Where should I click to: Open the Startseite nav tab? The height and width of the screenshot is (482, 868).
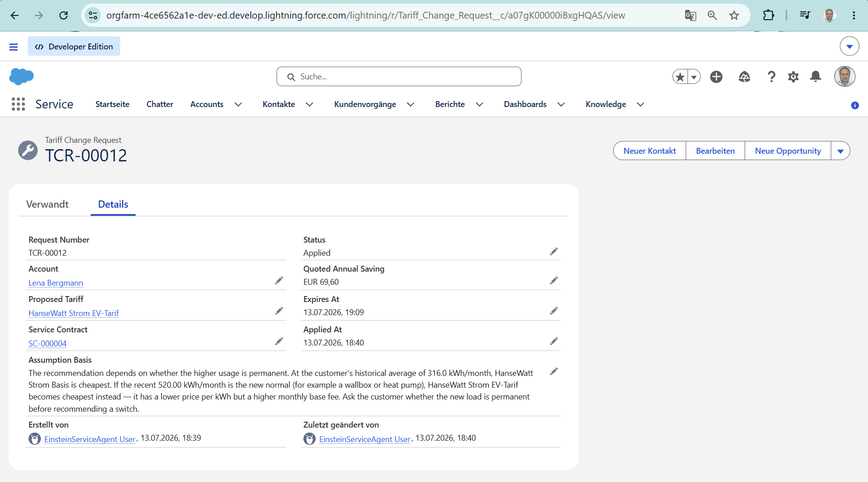[x=112, y=104]
